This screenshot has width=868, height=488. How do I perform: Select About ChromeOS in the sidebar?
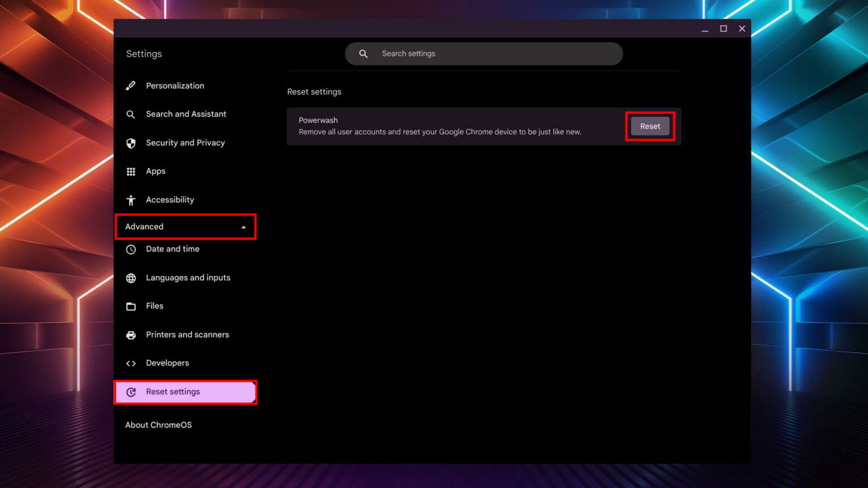(x=158, y=424)
